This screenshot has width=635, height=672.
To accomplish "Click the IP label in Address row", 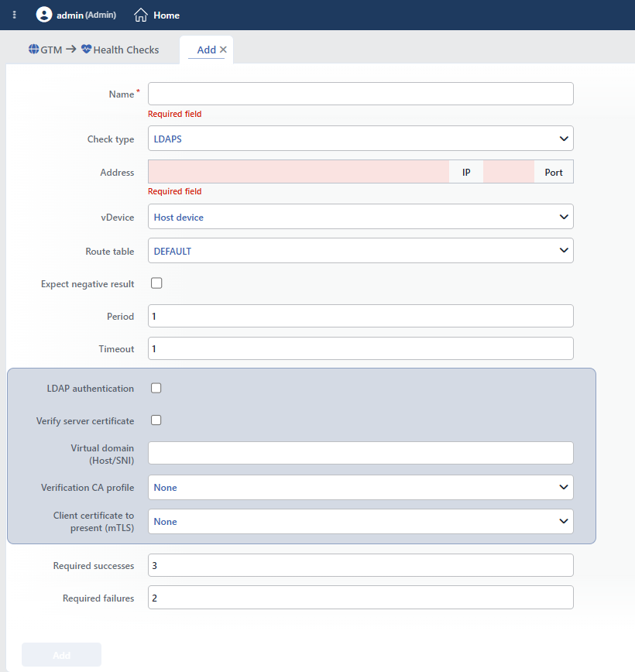I will coord(466,173).
